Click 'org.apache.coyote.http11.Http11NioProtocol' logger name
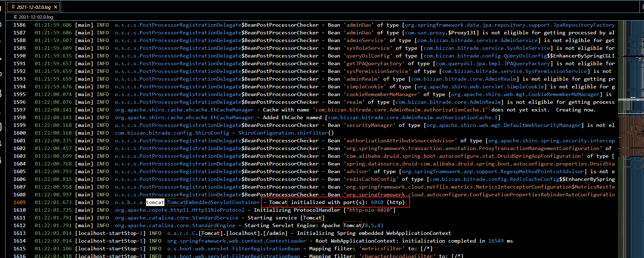Image resolution: width=644 pixels, height=258 pixels. pyautogui.click(x=179, y=210)
